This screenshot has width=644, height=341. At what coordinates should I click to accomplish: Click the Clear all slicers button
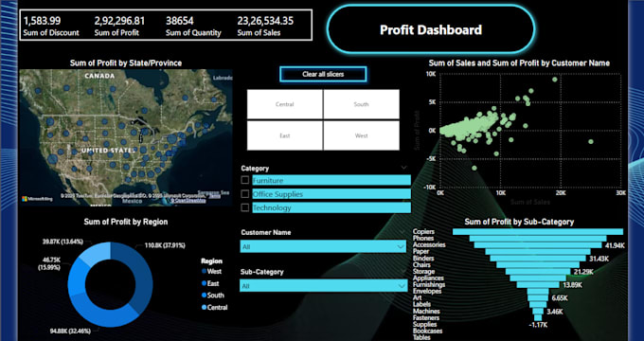(323, 75)
